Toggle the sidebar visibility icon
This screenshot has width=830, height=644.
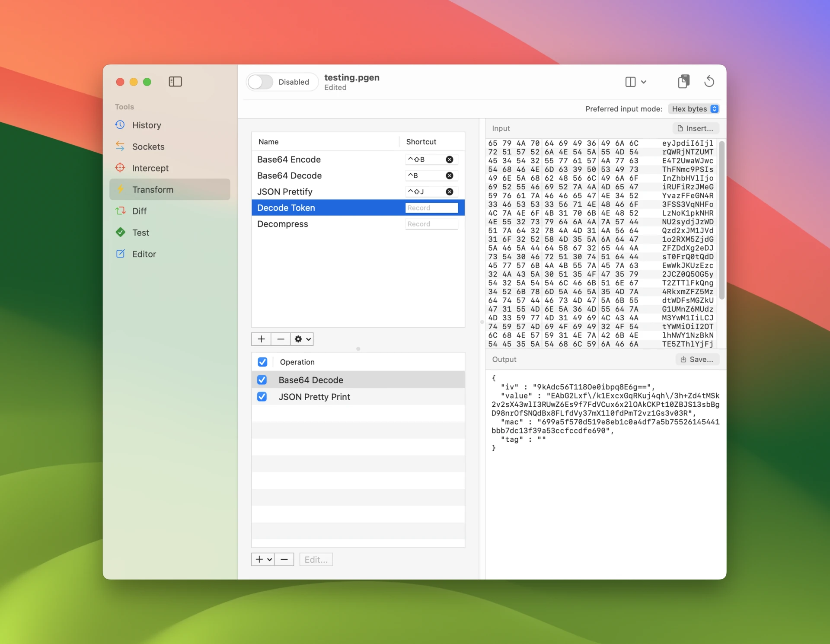[x=175, y=82]
